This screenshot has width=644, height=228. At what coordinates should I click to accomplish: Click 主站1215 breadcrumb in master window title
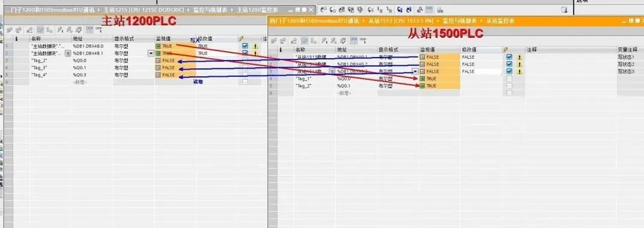114,10
